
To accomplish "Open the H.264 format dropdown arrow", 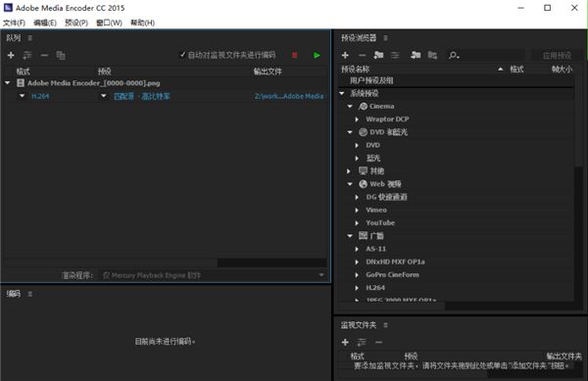I will tap(23, 96).
